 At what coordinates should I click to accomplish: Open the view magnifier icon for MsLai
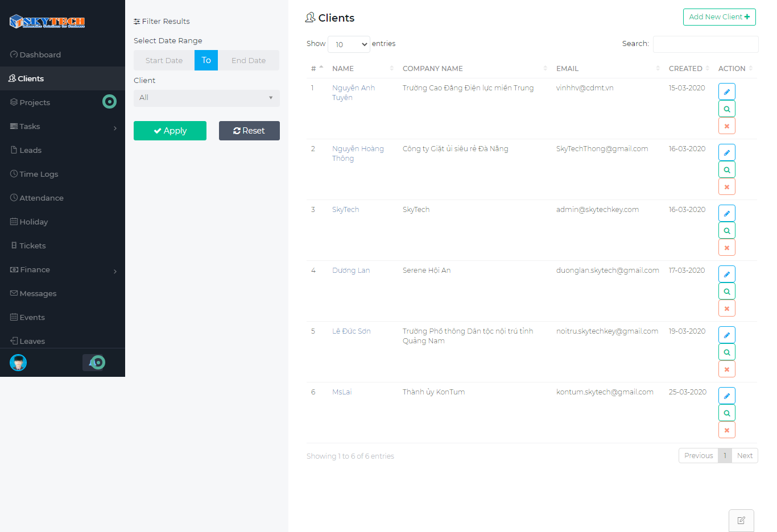[726, 413]
